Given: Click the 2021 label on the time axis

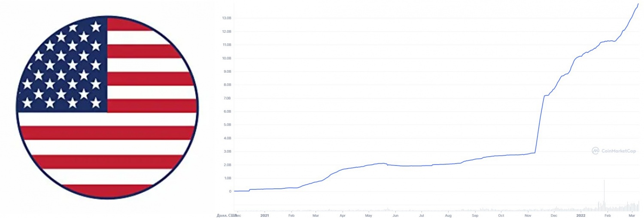Looking at the screenshot, I should tap(264, 215).
